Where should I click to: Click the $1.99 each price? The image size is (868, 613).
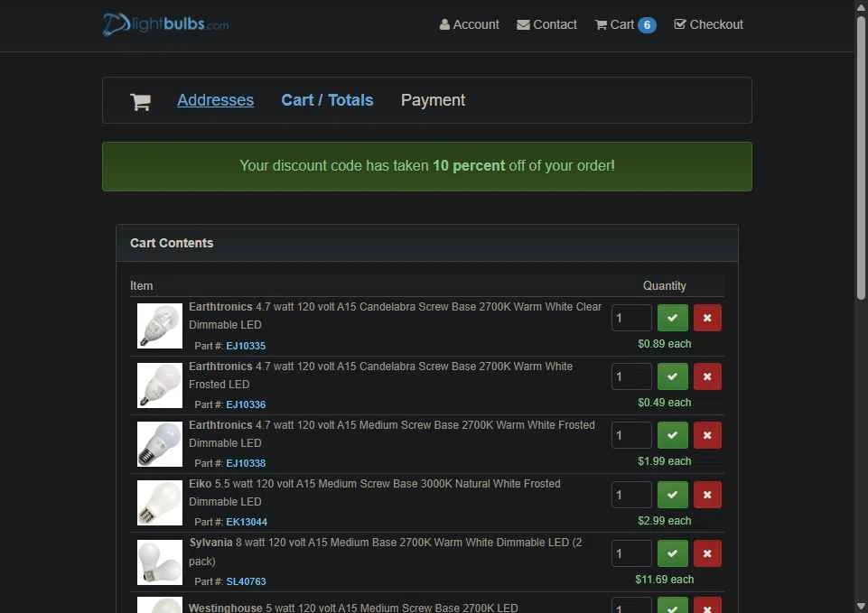click(664, 460)
